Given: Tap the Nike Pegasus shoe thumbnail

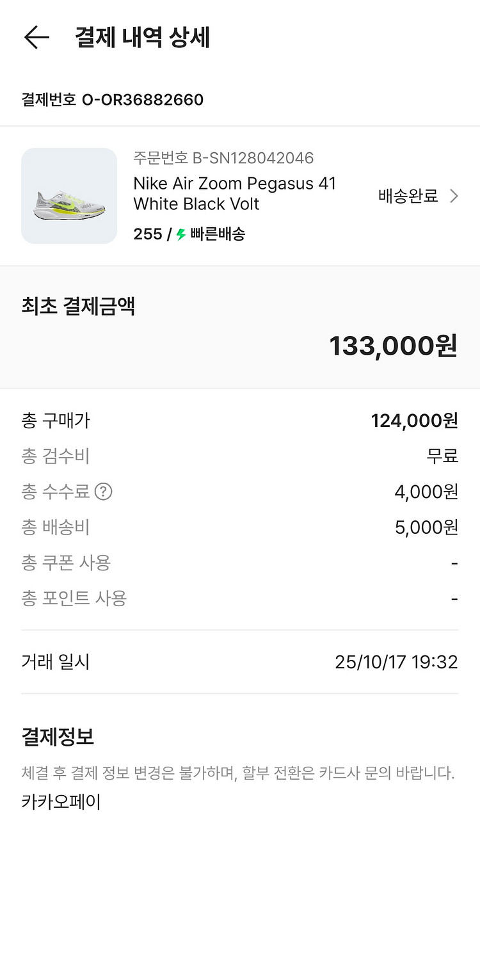Looking at the screenshot, I should click(69, 196).
